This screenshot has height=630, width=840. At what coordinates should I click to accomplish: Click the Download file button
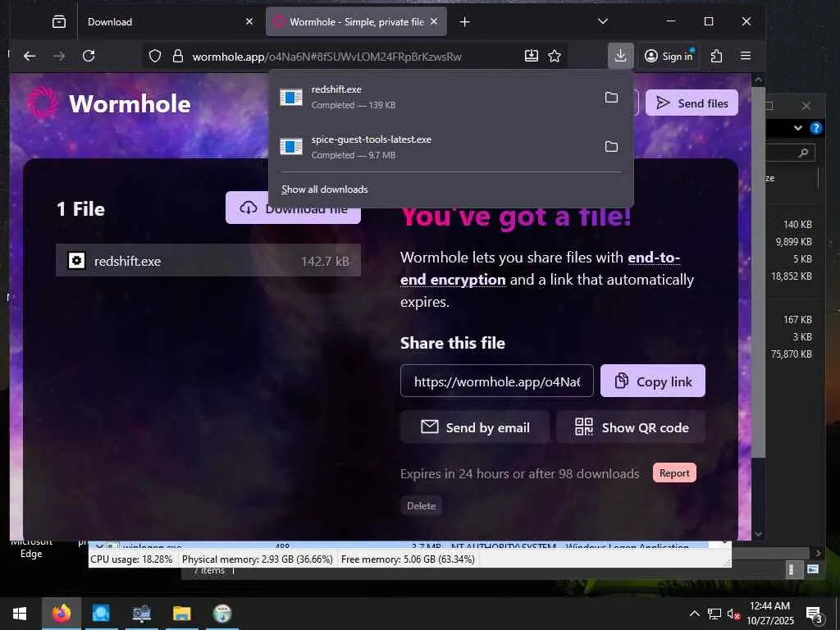point(293,208)
